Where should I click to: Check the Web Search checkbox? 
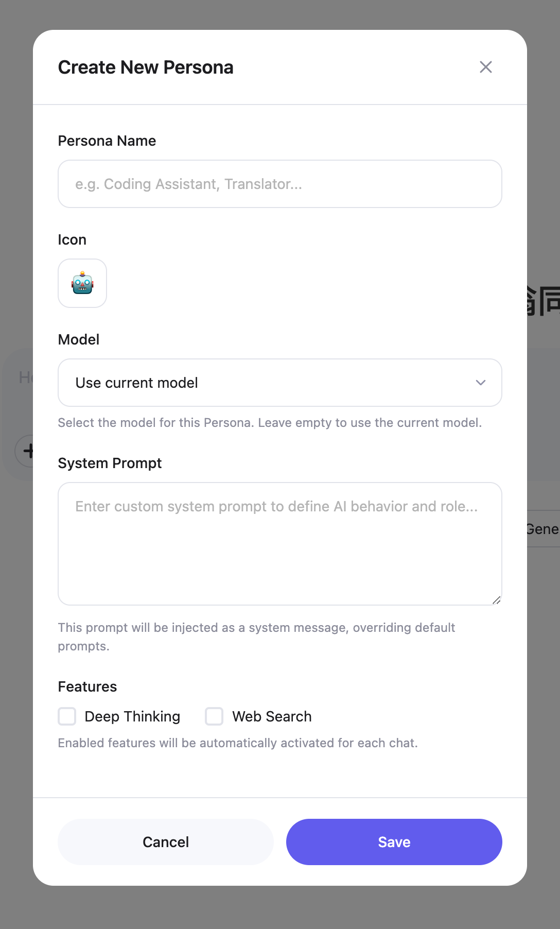(x=214, y=716)
